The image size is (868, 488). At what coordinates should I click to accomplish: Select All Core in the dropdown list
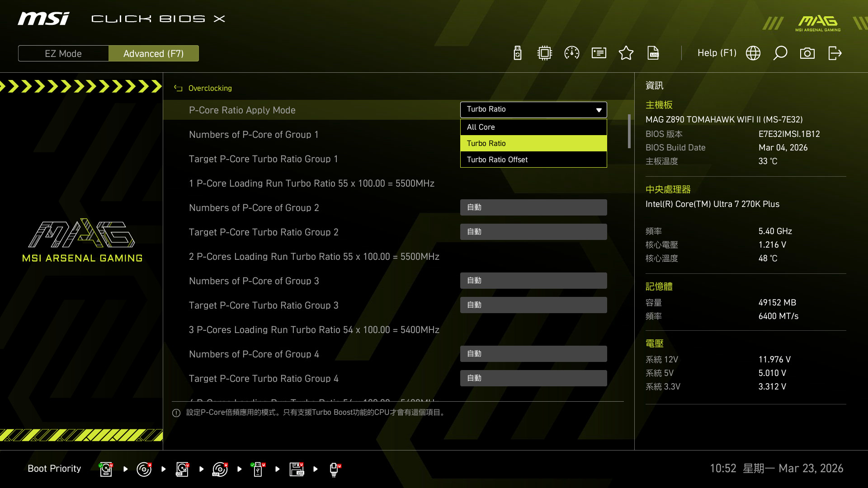coord(533,127)
